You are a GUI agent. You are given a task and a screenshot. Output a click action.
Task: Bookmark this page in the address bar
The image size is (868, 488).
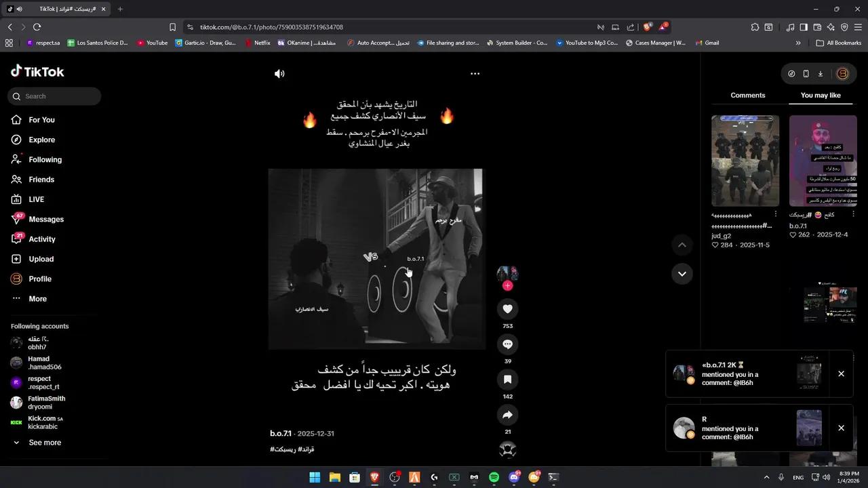click(172, 27)
